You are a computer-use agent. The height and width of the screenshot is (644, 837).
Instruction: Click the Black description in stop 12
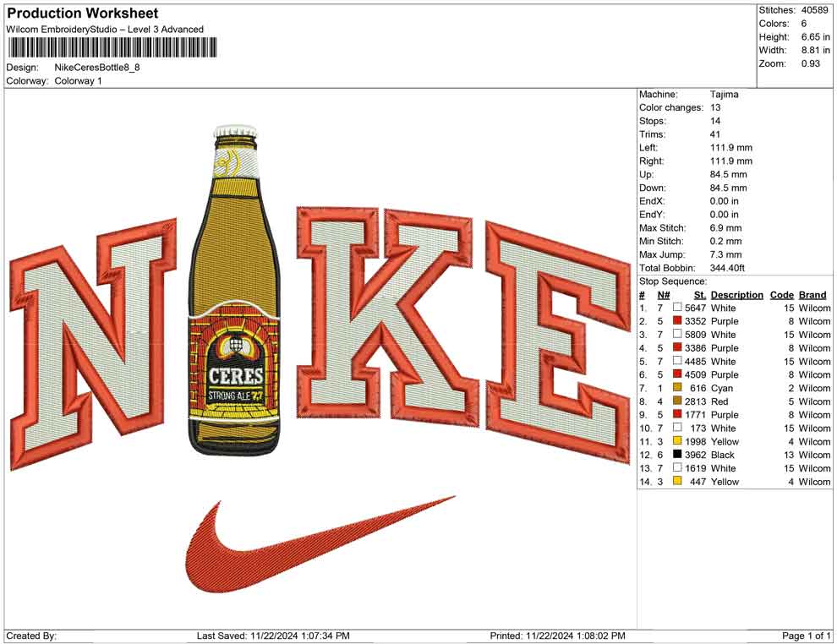723,455
